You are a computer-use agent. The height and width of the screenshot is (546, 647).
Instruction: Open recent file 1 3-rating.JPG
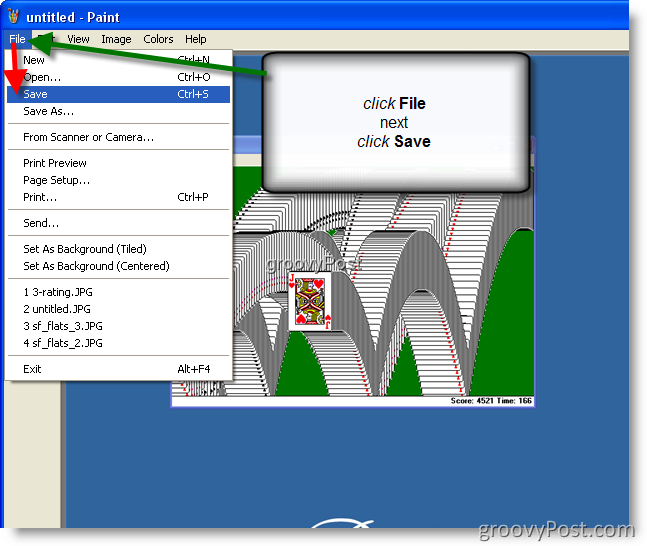118,292
